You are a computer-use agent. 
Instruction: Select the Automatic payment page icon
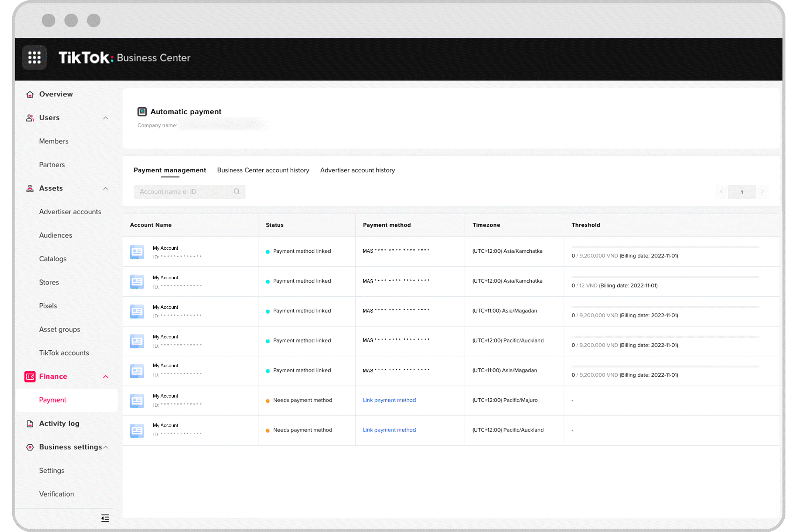(142, 111)
